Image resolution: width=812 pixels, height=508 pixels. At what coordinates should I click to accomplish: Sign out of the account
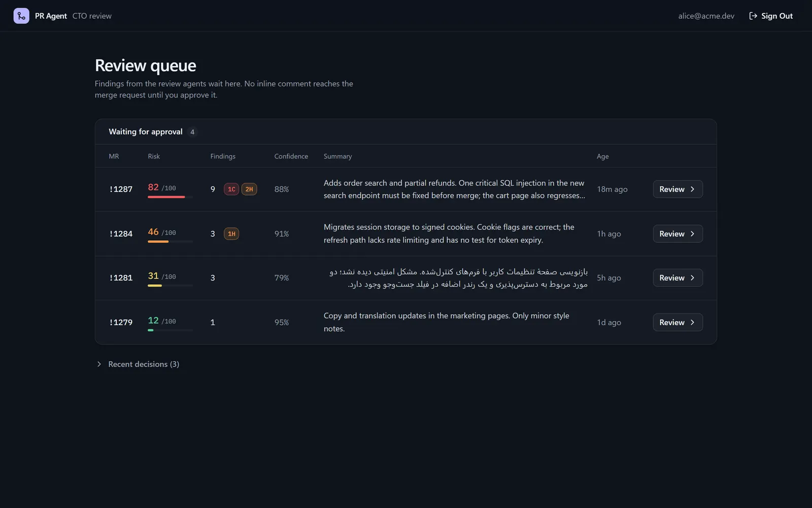[771, 16]
